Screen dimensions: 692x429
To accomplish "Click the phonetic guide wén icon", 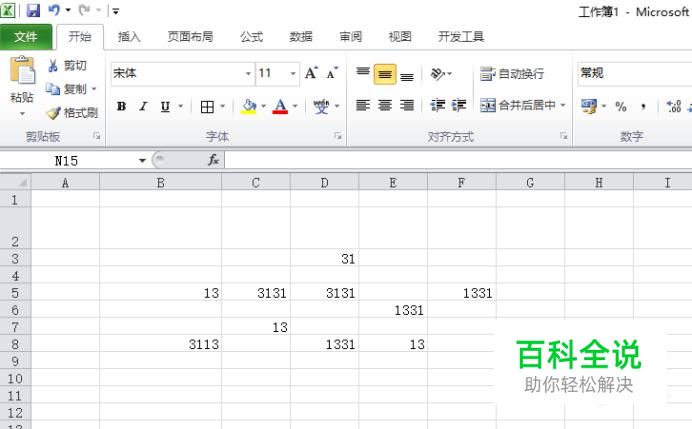I will tap(321, 106).
